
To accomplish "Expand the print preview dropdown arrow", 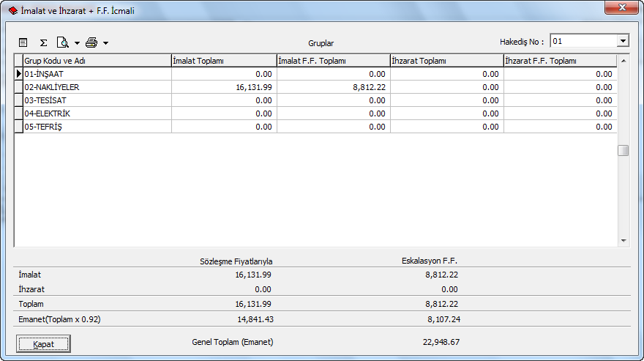I will (x=77, y=43).
